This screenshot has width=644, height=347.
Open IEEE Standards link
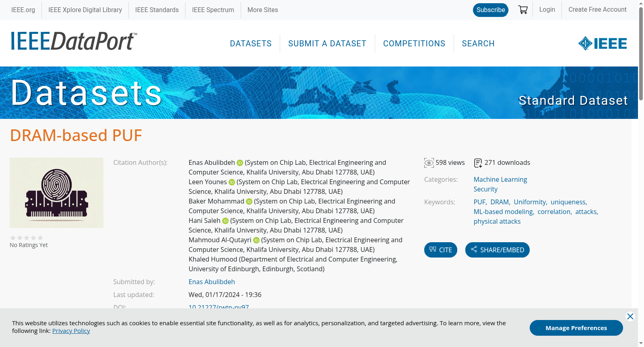(x=157, y=10)
